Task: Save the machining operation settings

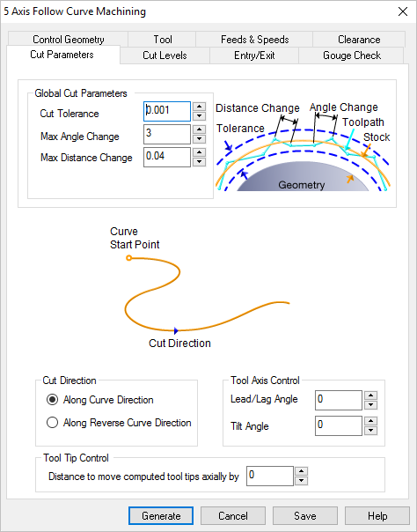Action: click(305, 516)
